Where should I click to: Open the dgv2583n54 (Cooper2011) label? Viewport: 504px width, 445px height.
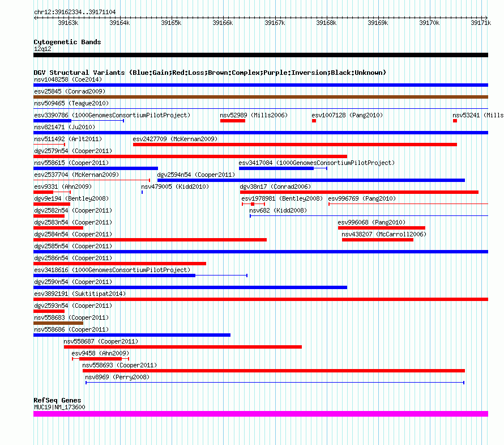coord(73,222)
